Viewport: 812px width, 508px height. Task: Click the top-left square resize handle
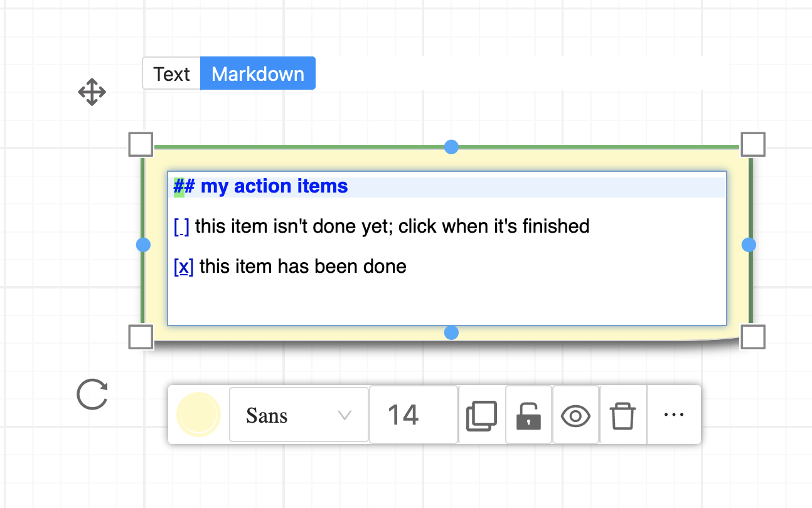pyautogui.click(x=141, y=145)
